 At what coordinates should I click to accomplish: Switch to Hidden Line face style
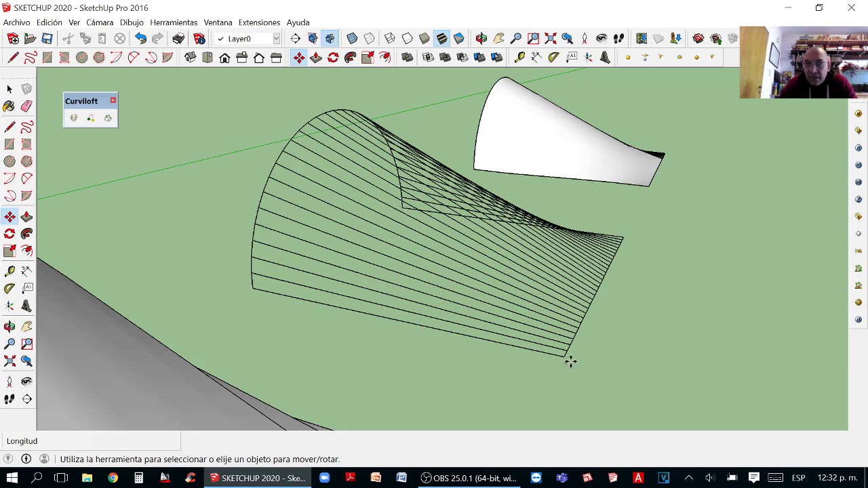click(x=407, y=39)
